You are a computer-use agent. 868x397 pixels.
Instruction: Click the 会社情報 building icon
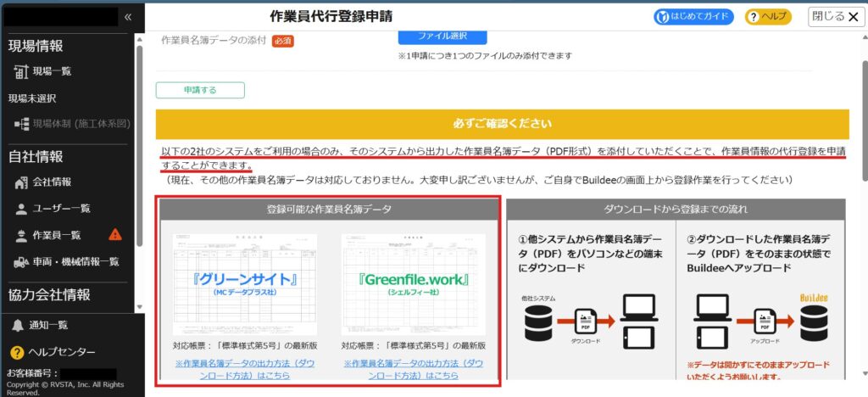[21, 182]
